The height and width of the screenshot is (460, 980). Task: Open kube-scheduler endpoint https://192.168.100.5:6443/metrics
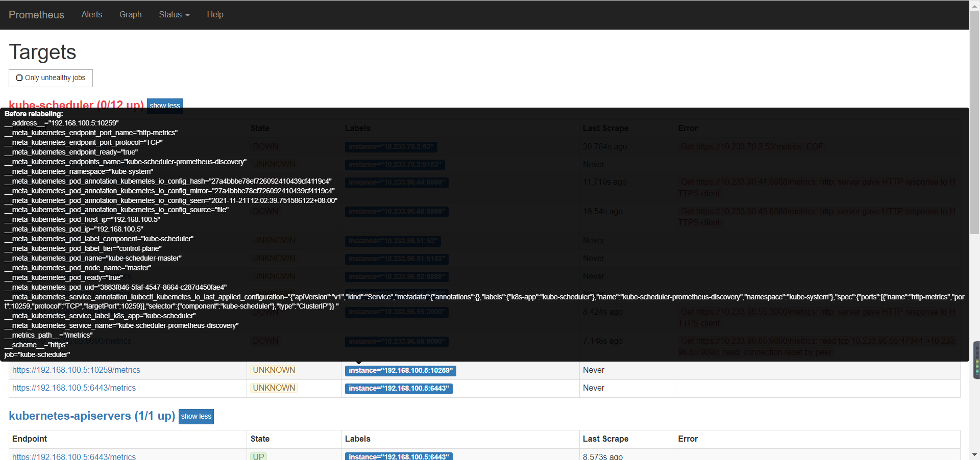tap(74, 388)
